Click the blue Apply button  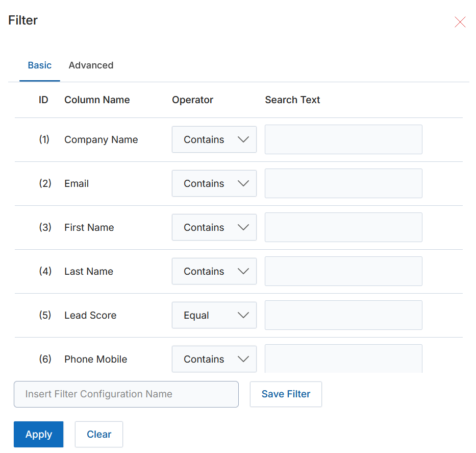click(39, 434)
